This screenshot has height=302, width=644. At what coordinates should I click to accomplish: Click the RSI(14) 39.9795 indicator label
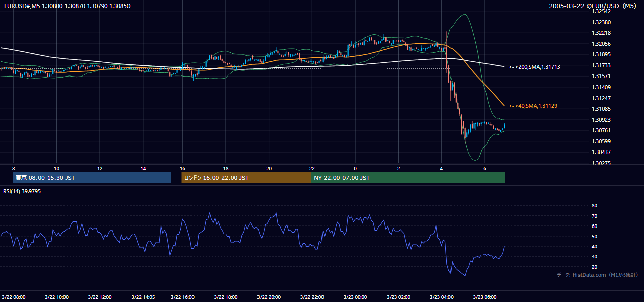22,191
